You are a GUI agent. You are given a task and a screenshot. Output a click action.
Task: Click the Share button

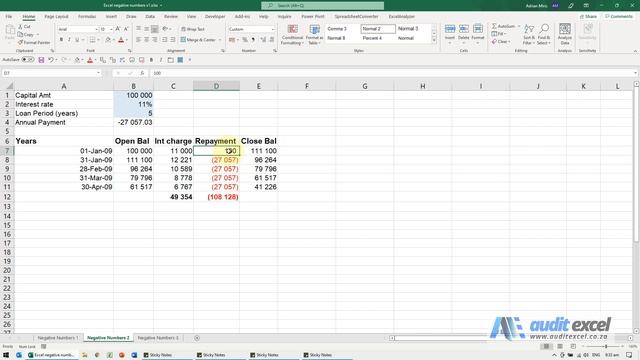click(x=589, y=17)
